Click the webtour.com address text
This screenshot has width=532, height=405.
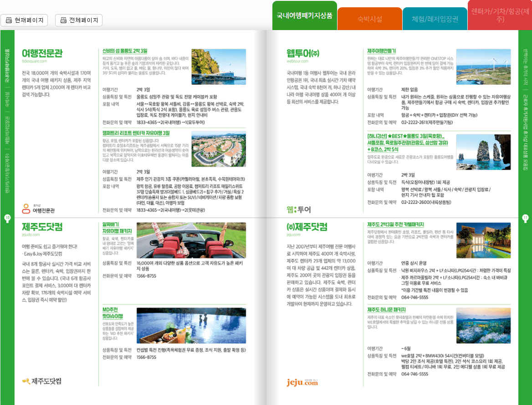(297, 61)
